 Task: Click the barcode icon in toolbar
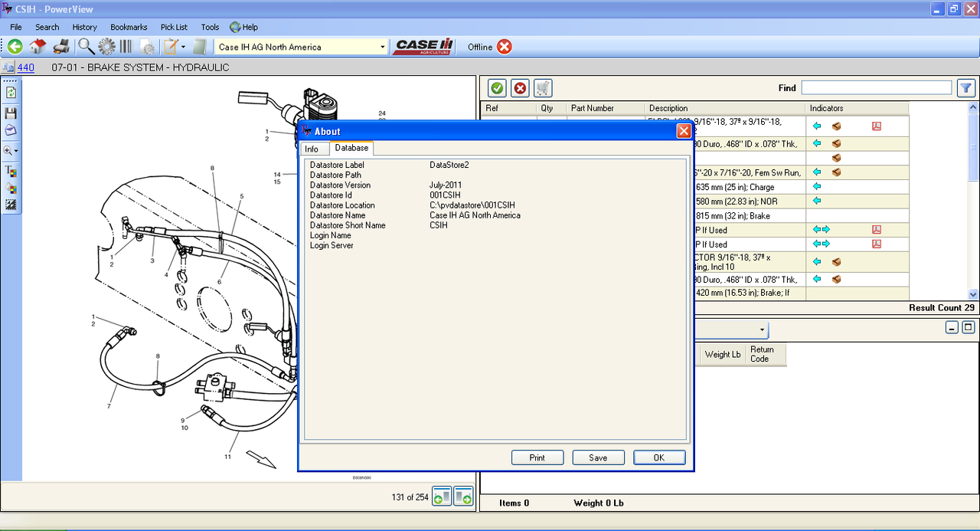126,47
